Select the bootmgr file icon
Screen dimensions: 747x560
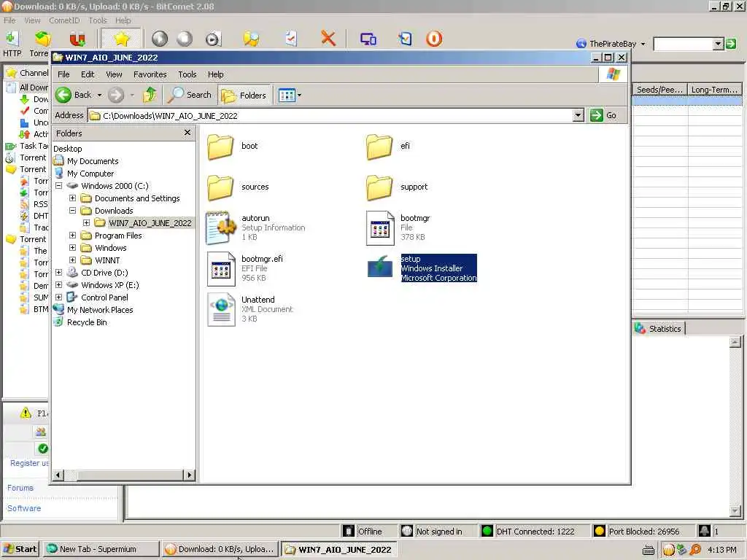(x=380, y=228)
